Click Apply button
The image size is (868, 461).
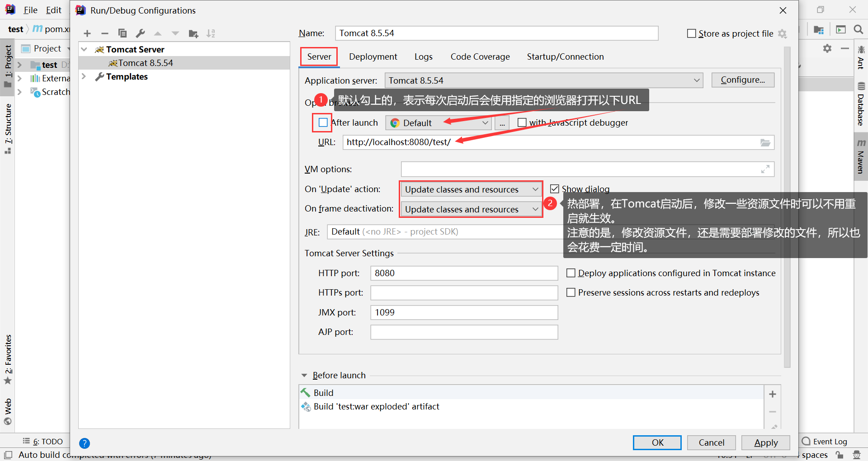(766, 442)
